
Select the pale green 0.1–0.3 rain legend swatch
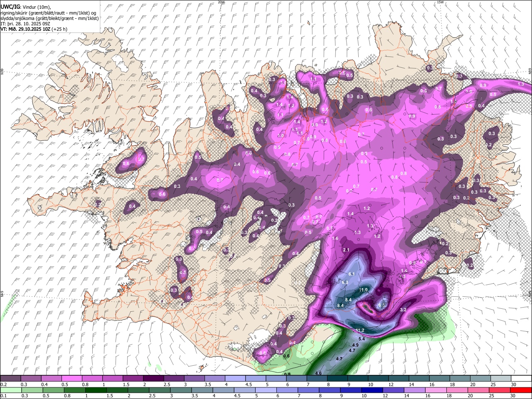tap(10, 390)
